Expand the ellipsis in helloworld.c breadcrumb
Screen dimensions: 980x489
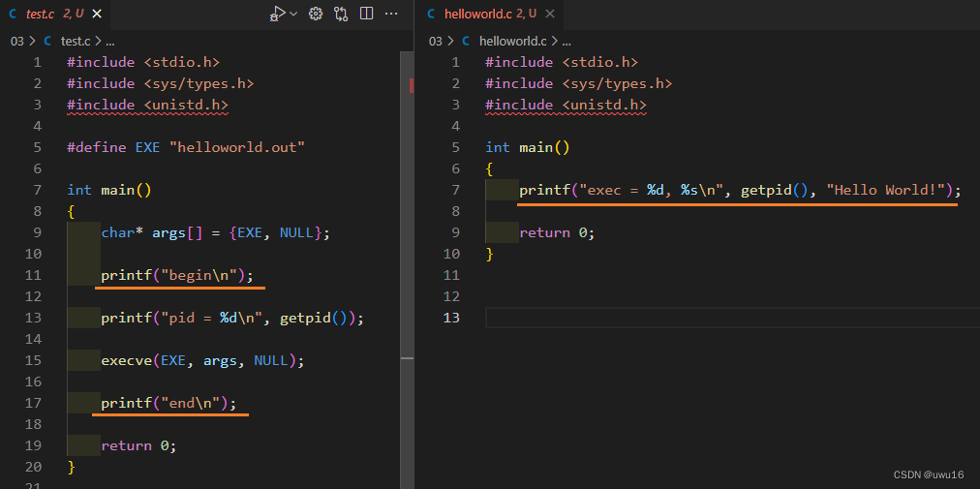(x=567, y=42)
